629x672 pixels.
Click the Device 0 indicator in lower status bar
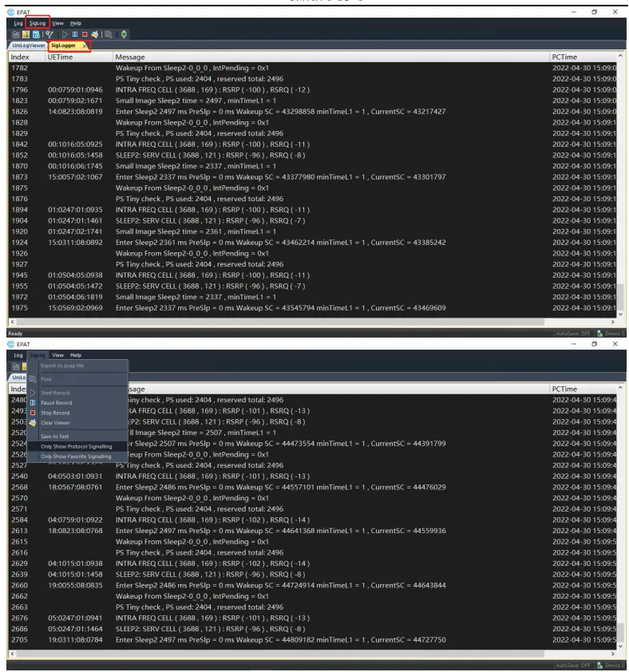[x=611, y=666]
